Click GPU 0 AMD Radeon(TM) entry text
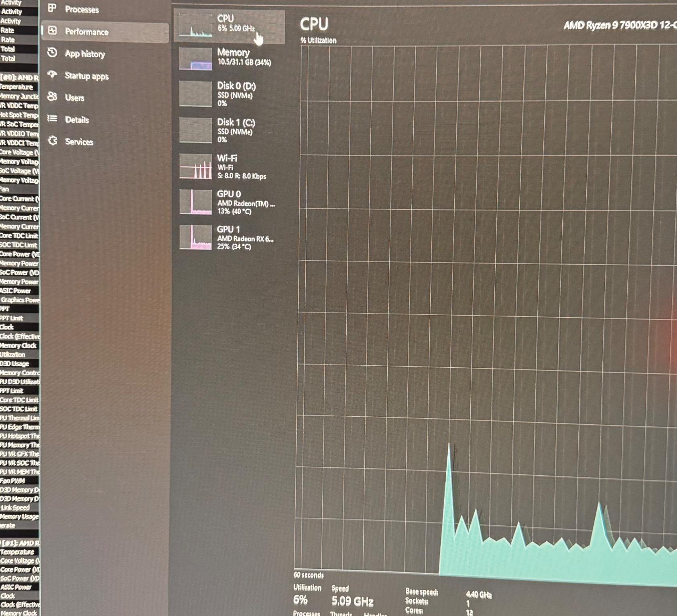Screen dimensions: 677x616 (x=246, y=203)
